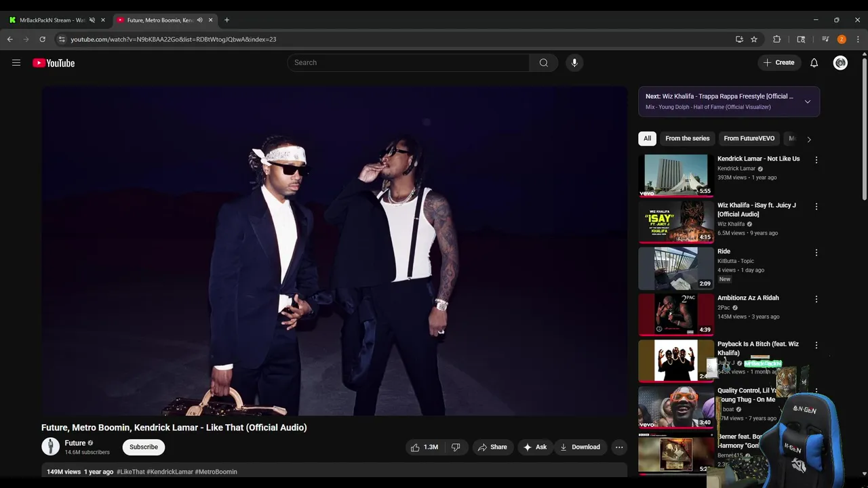The width and height of the screenshot is (868, 488).
Task: Go to YouTube home via logo
Action: [54, 63]
